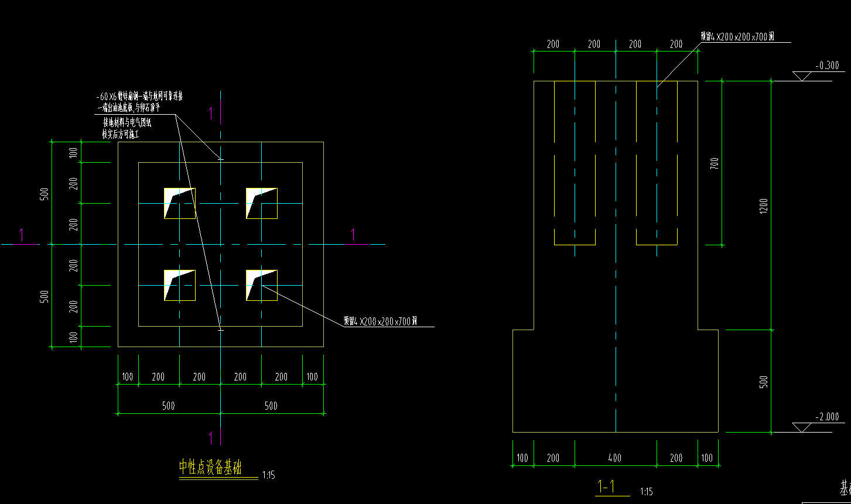Click the 700 vertical dimension text
This screenshot has width=851, height=504.
tap(714, 163)
